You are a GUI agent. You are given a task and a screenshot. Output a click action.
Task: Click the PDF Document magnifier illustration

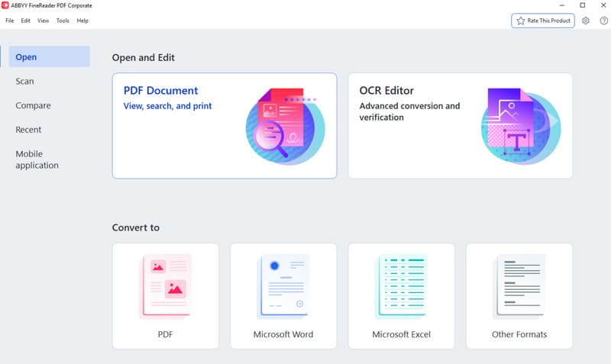click(284, 126)
